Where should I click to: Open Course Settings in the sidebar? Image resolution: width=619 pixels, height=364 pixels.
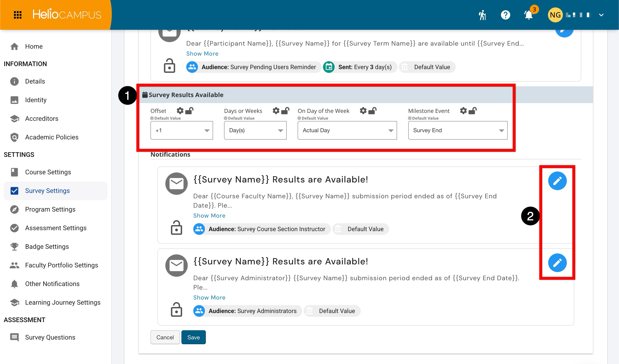pyautogui.click(x=55, y=172)
